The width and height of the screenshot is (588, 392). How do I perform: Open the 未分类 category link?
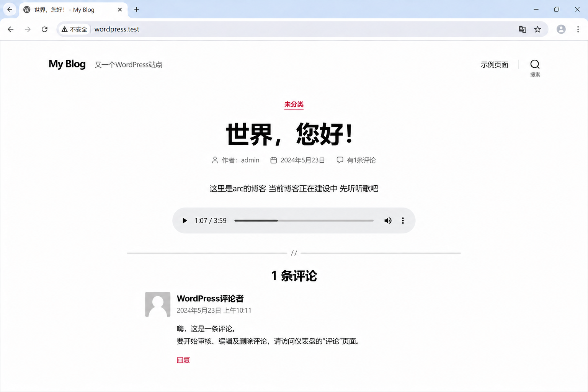(294, 105)
